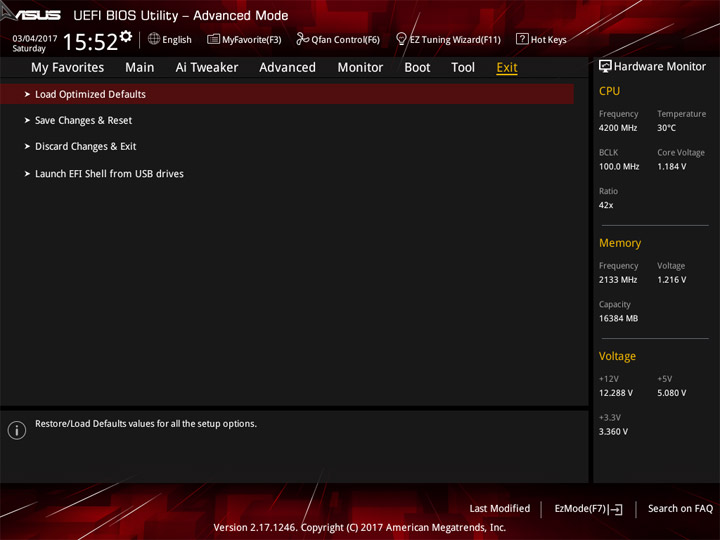This screenshot has height=540, width=720.
Task: Choose Save Changes & Reset
Action: pos(84,120)
